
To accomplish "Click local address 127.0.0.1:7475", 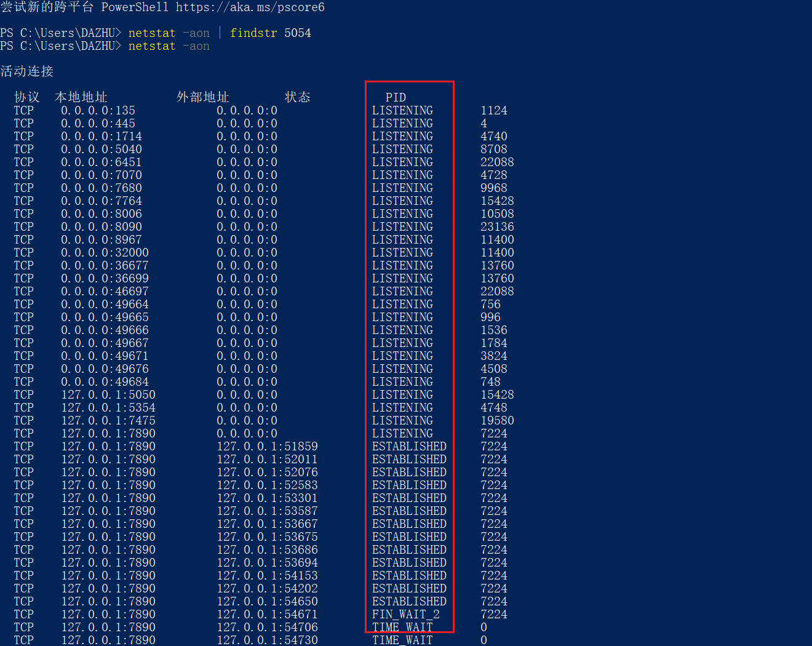I will click(x=108, y=421).
